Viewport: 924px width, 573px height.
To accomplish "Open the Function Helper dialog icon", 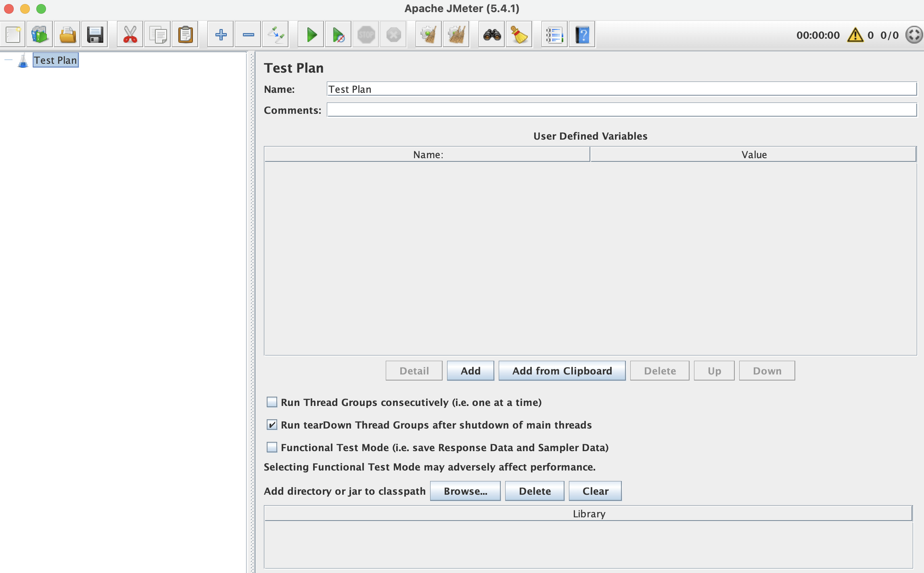I will (x=554, y=35).
